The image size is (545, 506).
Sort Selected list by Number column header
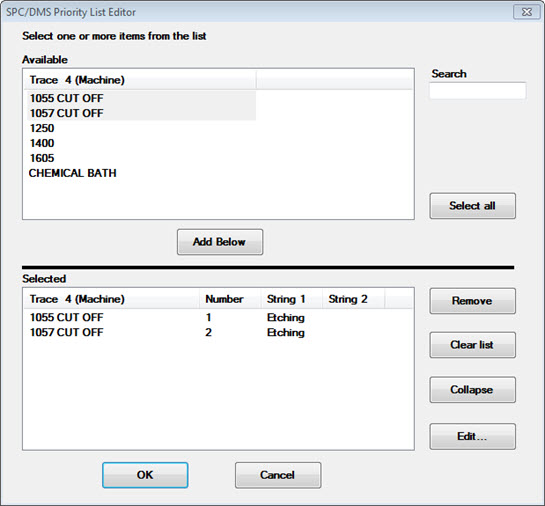point(230,299)
